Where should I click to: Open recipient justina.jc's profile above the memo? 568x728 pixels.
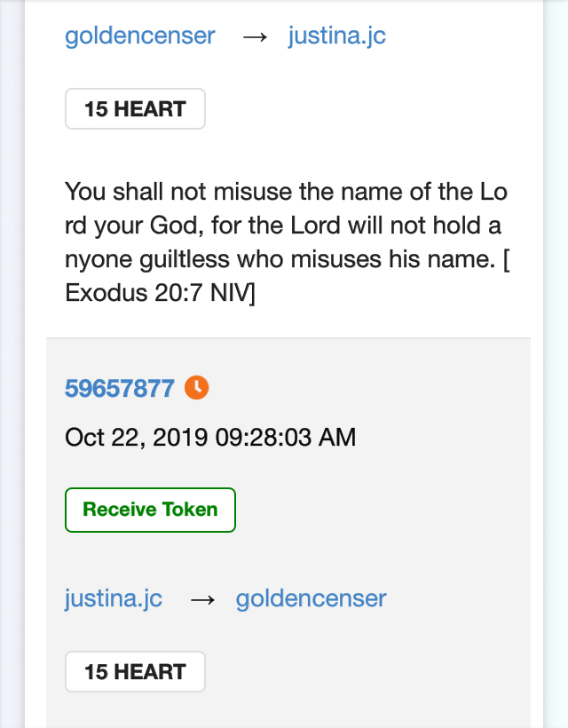point(336,36)
